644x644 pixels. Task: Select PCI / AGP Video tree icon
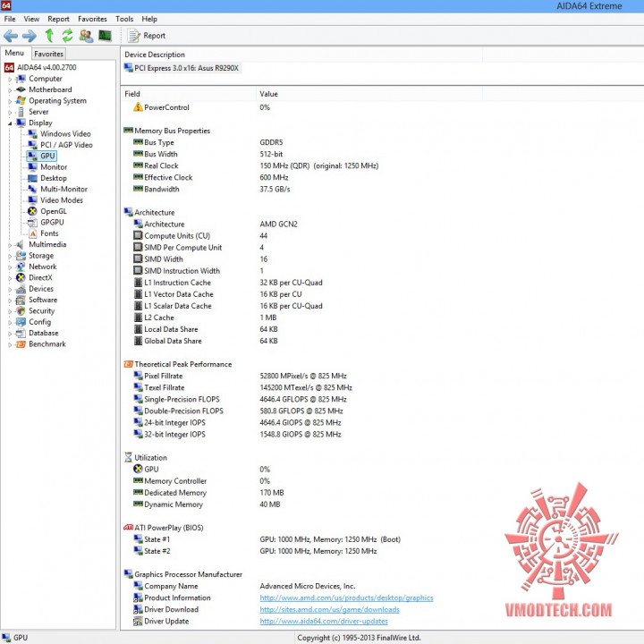[x=32, y=145]
